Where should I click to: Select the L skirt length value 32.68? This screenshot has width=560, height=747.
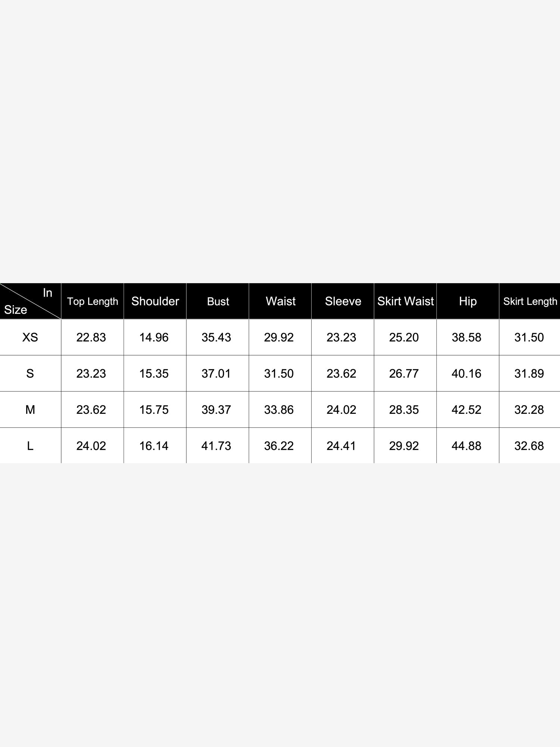point(529,446)
